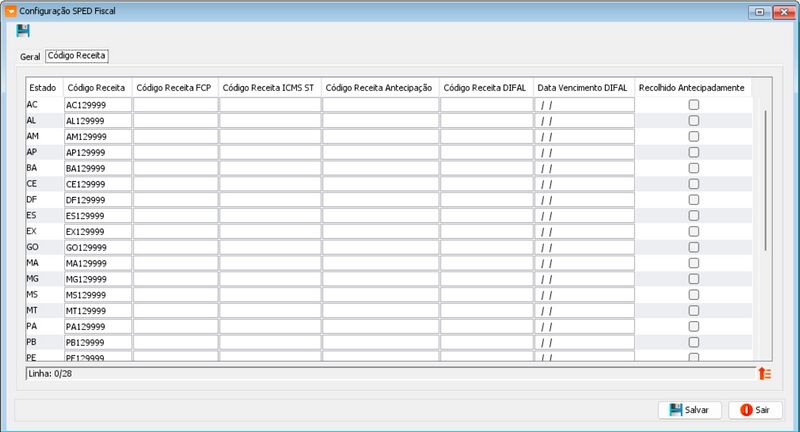Close the Configuração SPED Fiscal window
800x432 pixels.
pos(784,12)
